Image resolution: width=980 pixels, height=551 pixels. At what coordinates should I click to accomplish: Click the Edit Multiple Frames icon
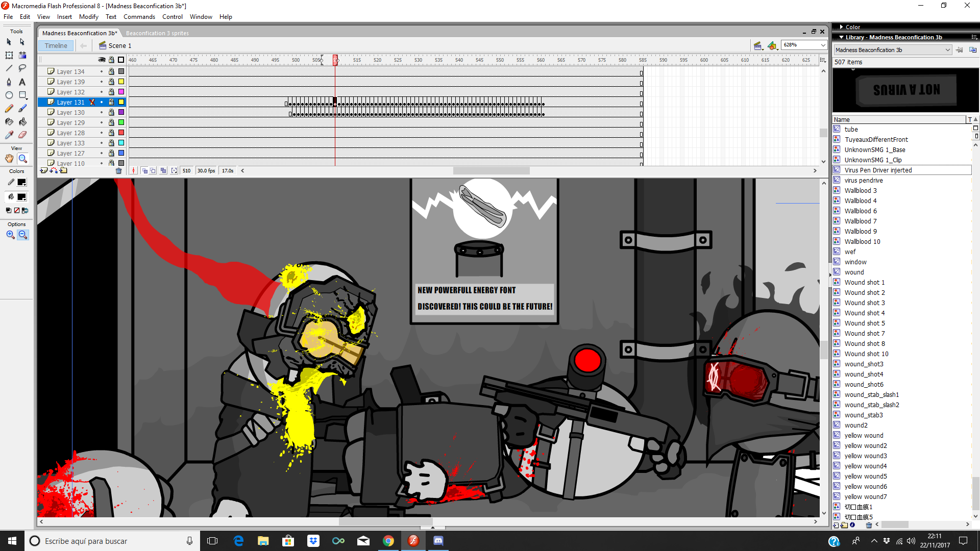163,171
